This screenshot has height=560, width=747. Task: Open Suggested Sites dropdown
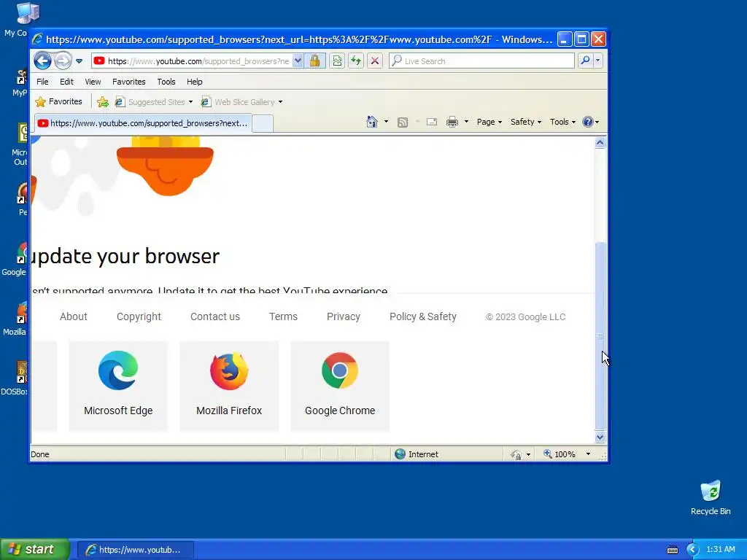154,102
